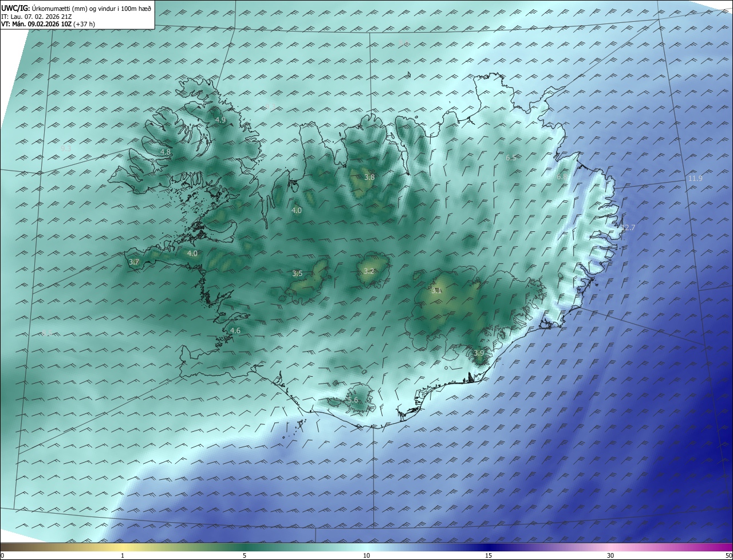This screenshot has height=560, width=733.
Task: Click the 1 tick on colour scale
Action: [123, 555]
